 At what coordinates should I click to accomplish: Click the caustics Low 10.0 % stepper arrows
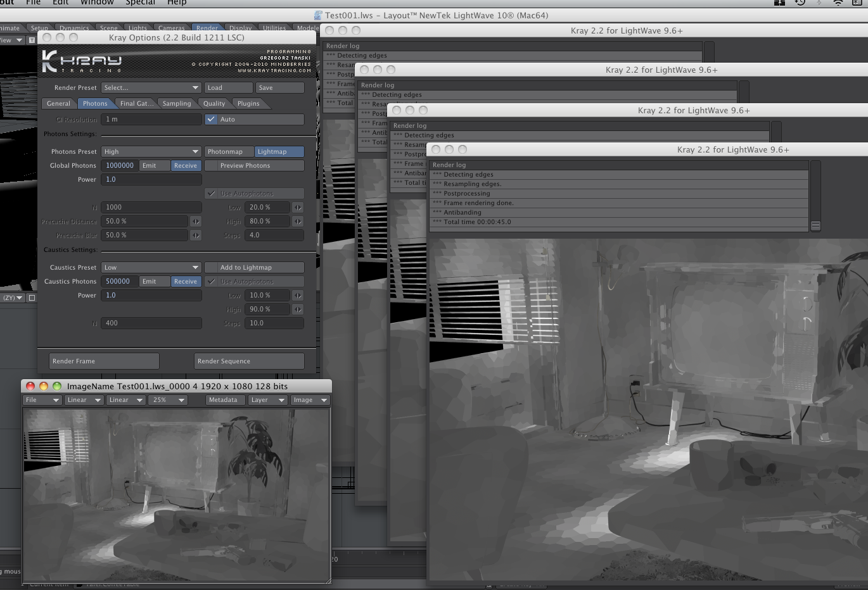[x=298, y=296]
